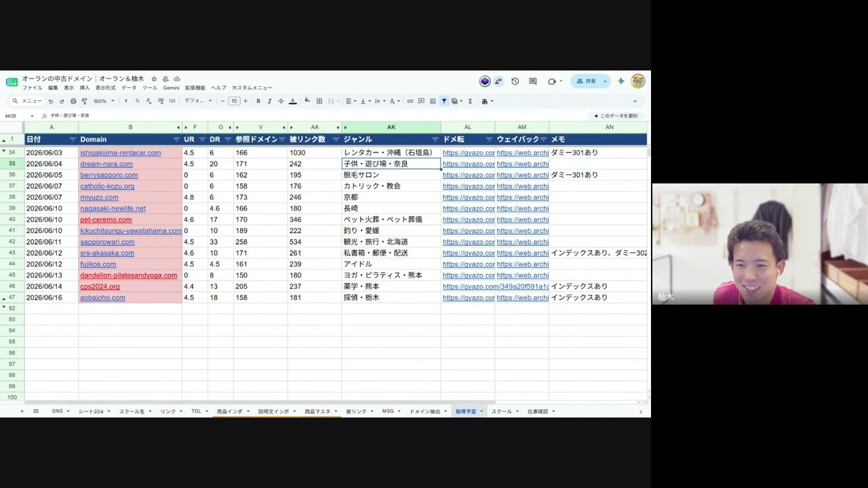Click the functions sigma icon
This screenshot has width=868, height=488.
tap(470, 101)
